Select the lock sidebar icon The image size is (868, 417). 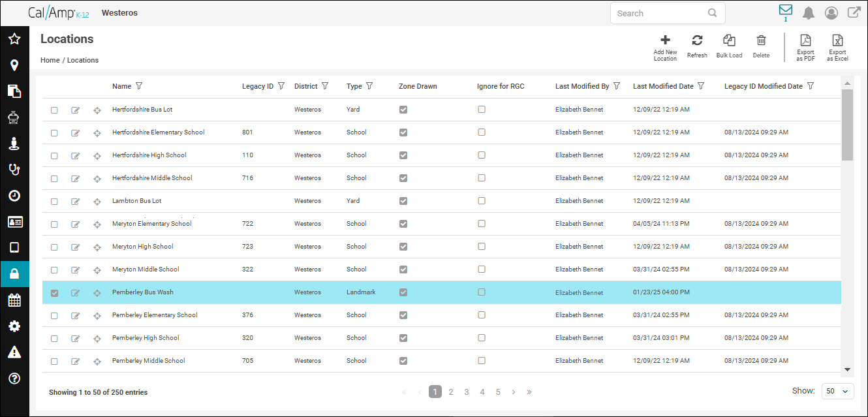click(14, 274)
